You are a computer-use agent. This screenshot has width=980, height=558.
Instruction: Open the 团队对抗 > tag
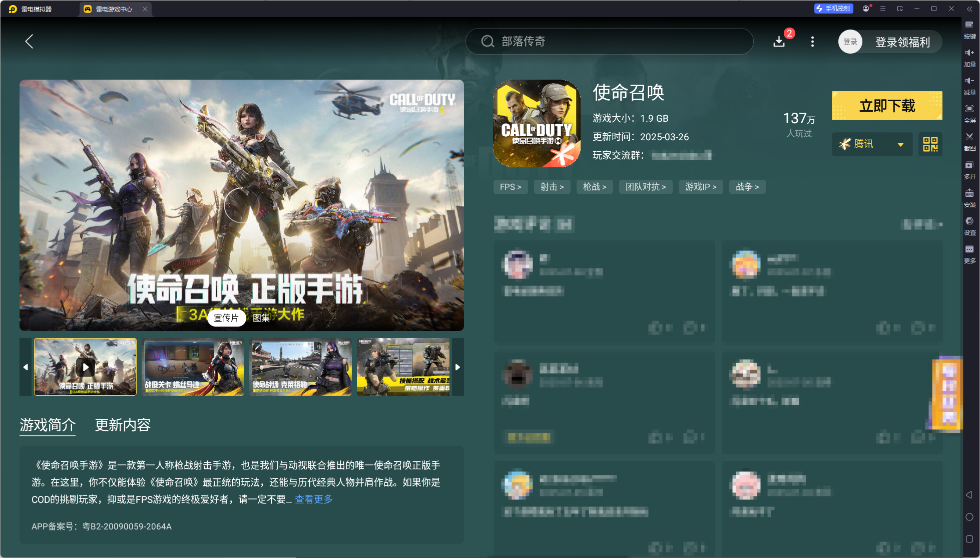tap(646, 187)
